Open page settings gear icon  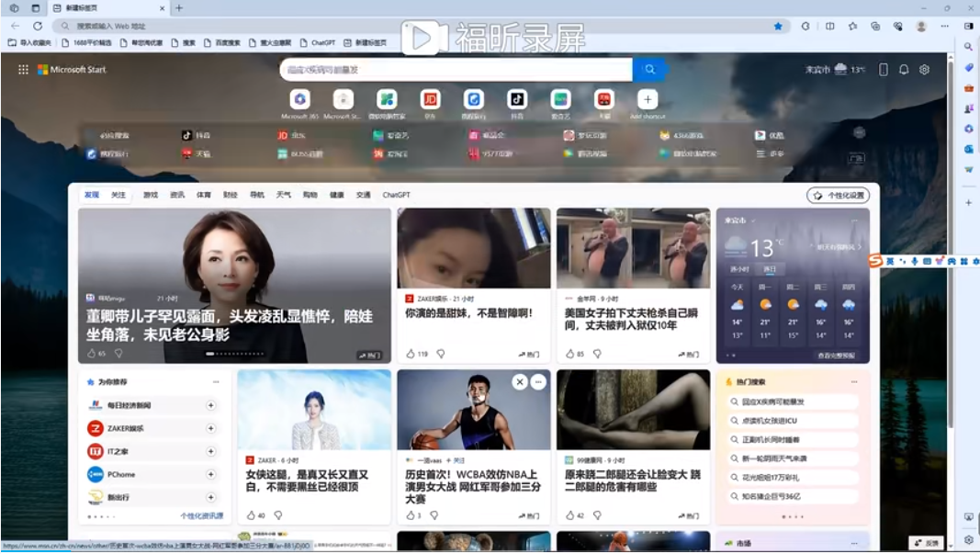coord(924,70)
